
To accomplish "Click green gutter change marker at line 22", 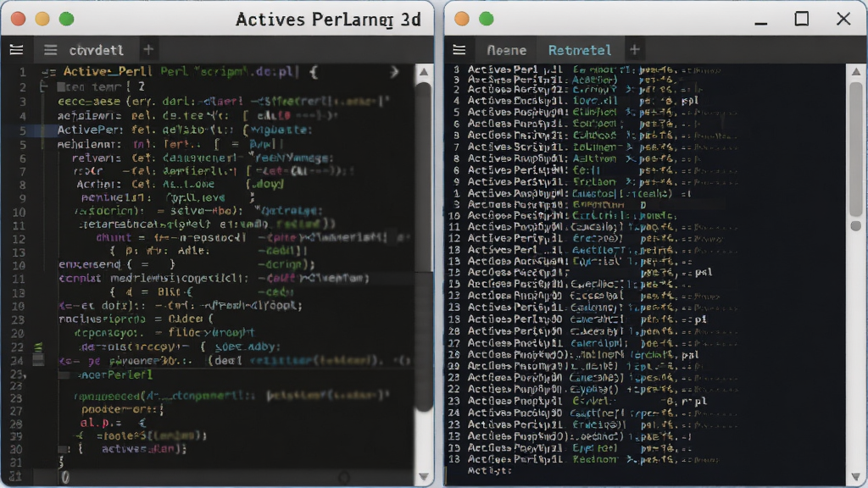I will click(x=38, y=347).
